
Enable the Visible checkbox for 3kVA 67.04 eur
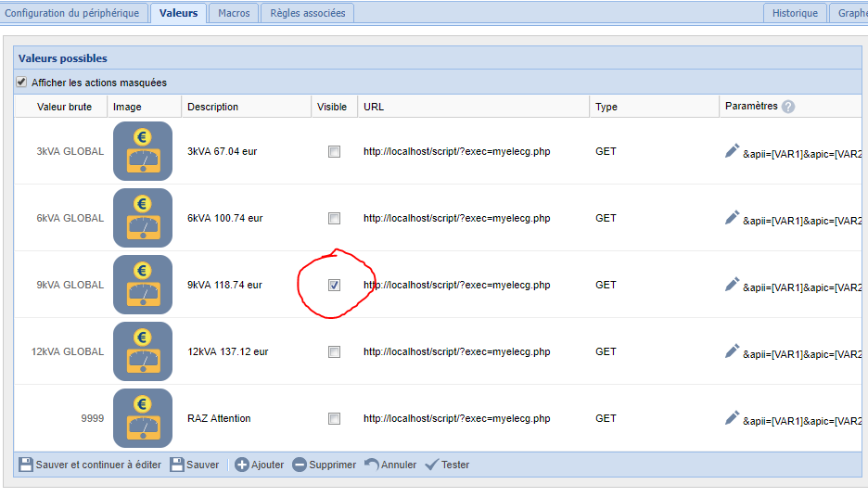tap(334, 151)
